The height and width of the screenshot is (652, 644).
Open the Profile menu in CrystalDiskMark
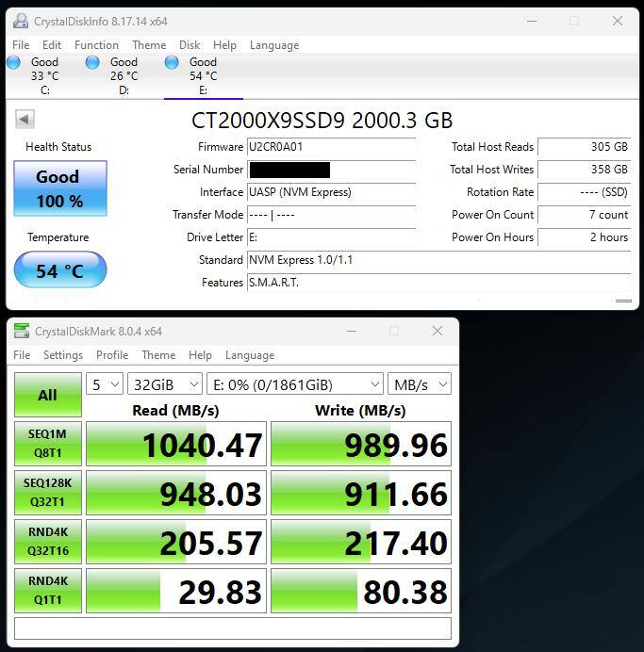click(x=112, y=355)
